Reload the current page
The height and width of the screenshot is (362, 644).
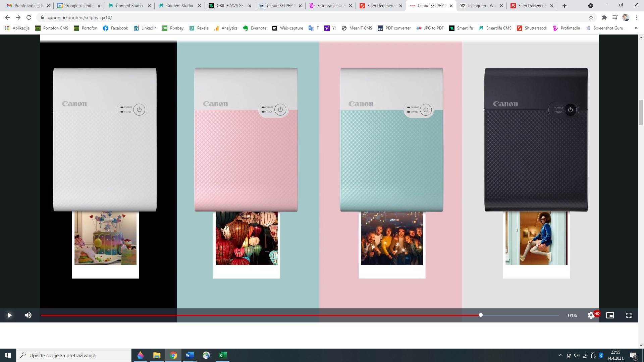point(30,17)
